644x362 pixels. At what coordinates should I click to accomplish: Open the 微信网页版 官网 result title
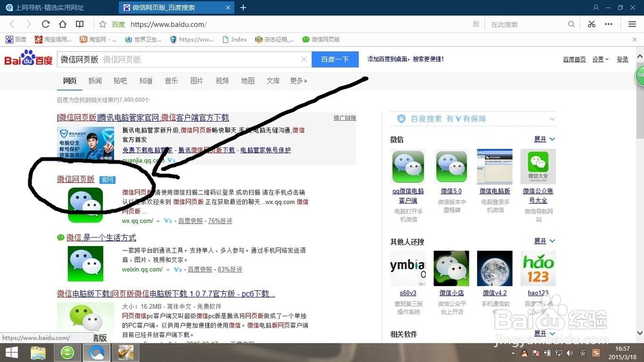click(75, 179)
